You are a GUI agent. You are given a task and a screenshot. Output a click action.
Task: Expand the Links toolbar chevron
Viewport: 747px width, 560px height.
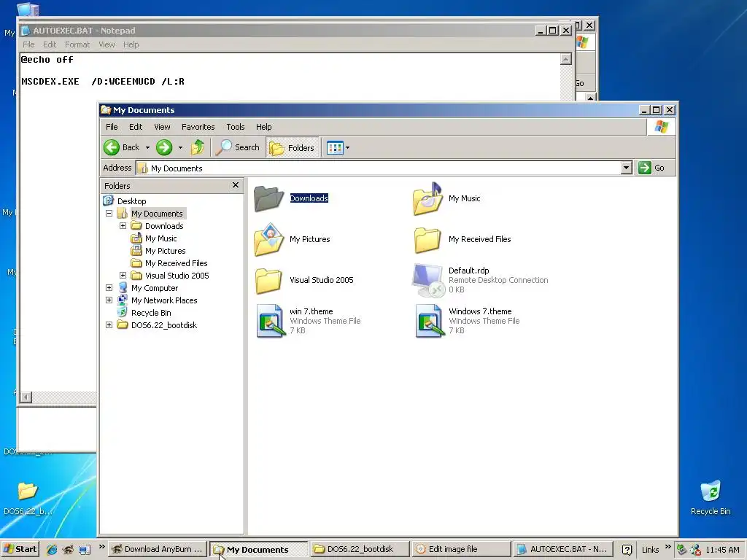[x=667, y=547]
